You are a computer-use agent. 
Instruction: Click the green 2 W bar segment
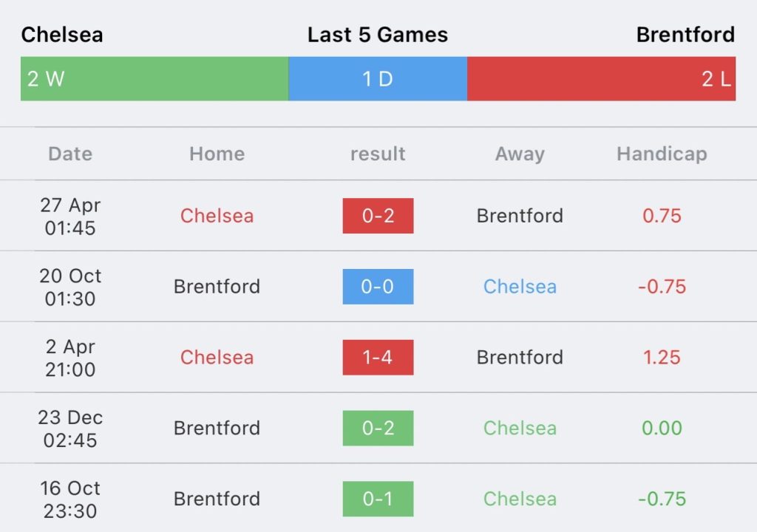point(155,78)
